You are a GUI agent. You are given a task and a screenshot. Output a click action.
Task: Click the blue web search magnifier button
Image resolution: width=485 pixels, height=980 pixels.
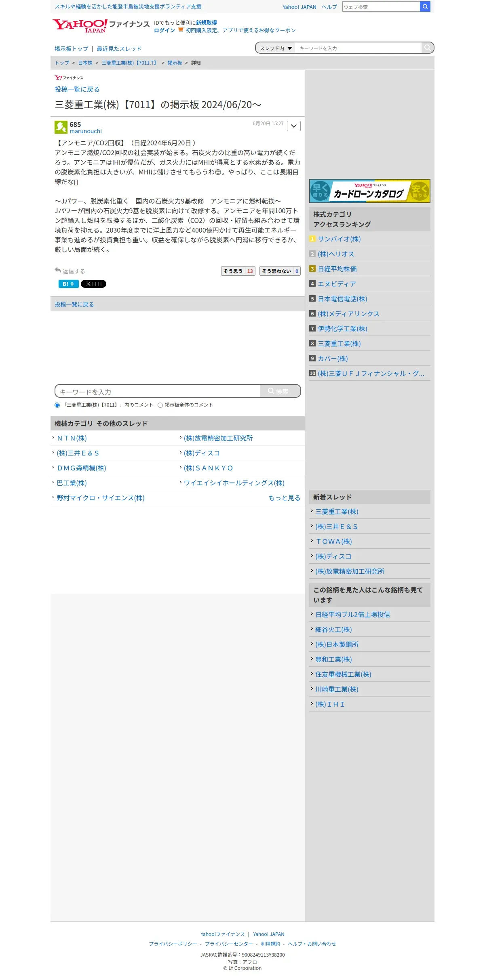point(425,6)
